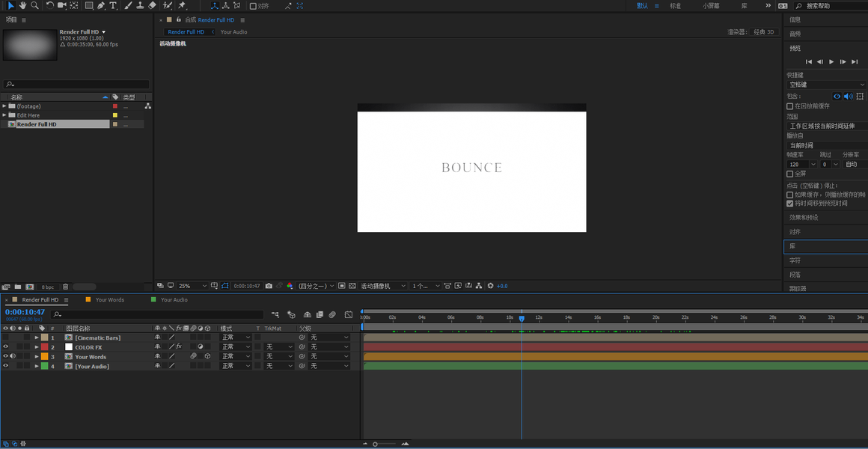
Task: Hide the COLOR FX layer eye
Action: tap(5, 347)
